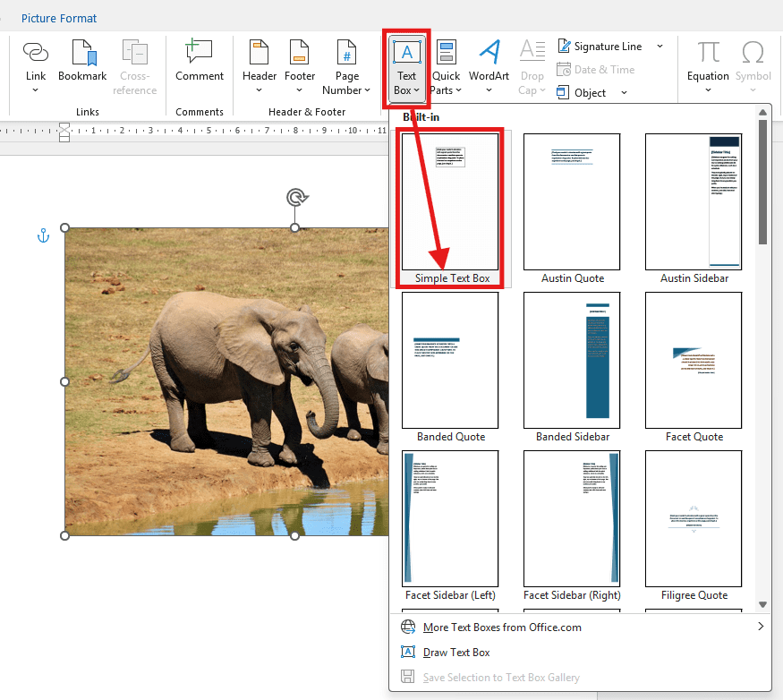Screen dimensions: 783x700
Task: Open the Signature Line dropdown arrow
Action: click(x=658, y=46)
